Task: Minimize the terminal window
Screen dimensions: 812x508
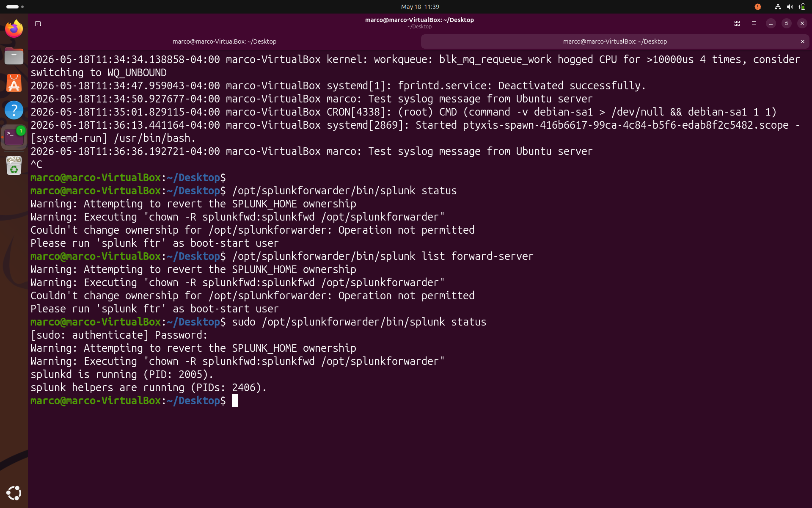Action: point(771,23)
